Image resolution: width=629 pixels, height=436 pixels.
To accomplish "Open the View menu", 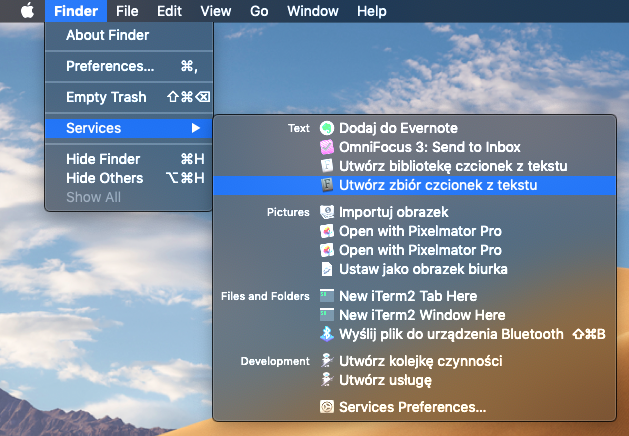I will [216, 11].
